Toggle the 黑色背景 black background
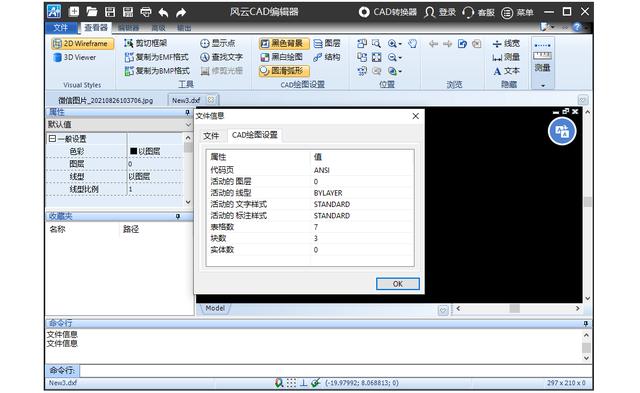The width and height of the screenshot is (640, 393). (x=284, y=43)
